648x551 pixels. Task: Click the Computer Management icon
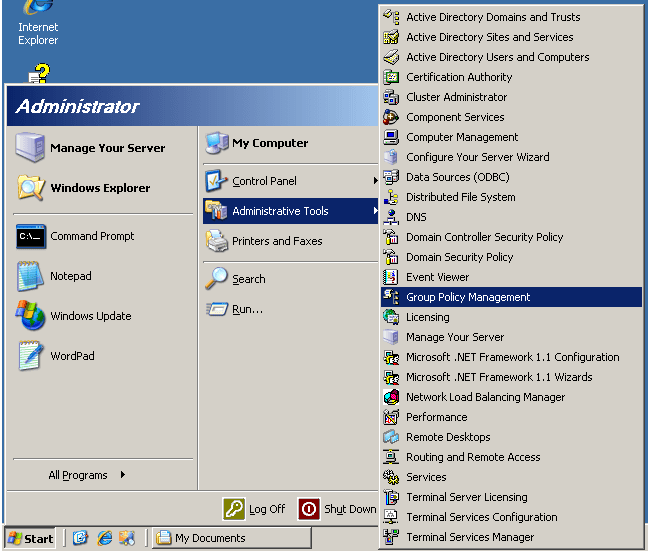391,137
